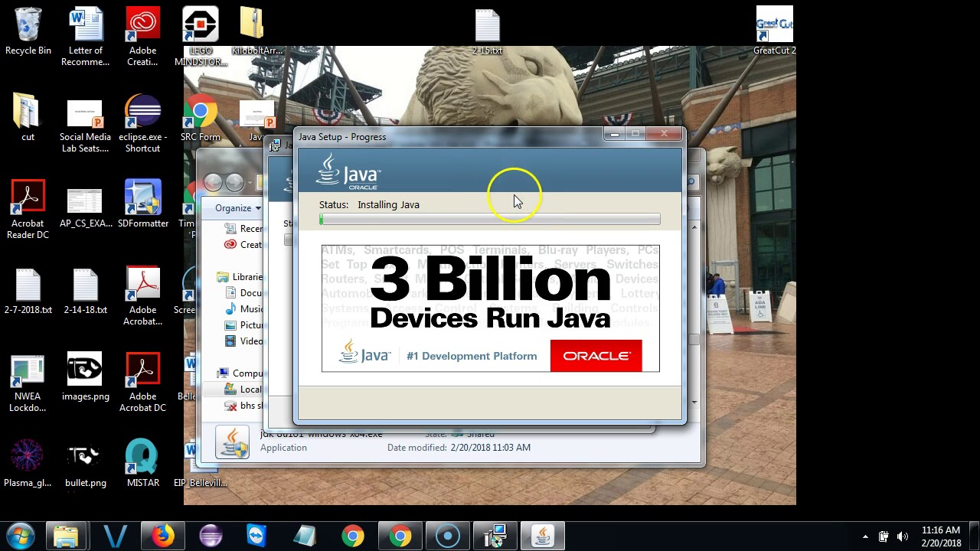
Task: Open Firefox from the taskbar
Action: click(x=162, y=536)
